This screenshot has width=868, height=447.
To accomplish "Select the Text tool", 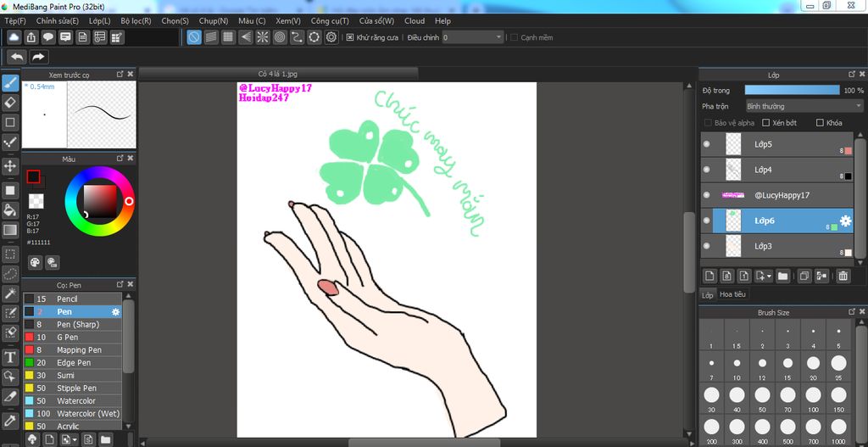I will coord(10,357).
